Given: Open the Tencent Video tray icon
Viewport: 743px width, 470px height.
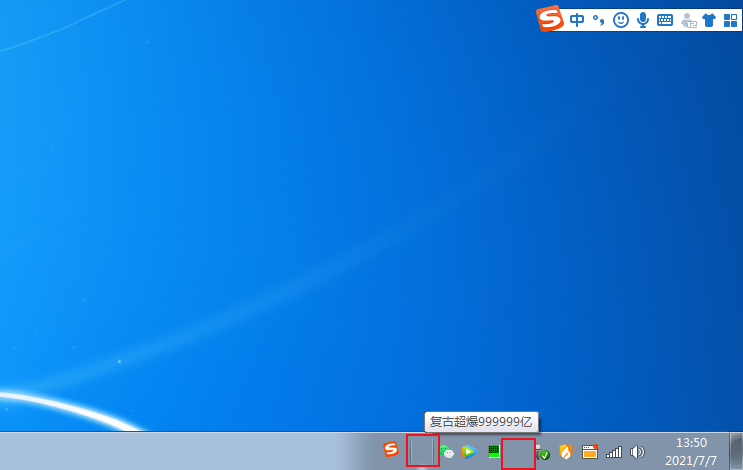Looking at the screenshot, I should pyautogui.click(x=468, y=452).
